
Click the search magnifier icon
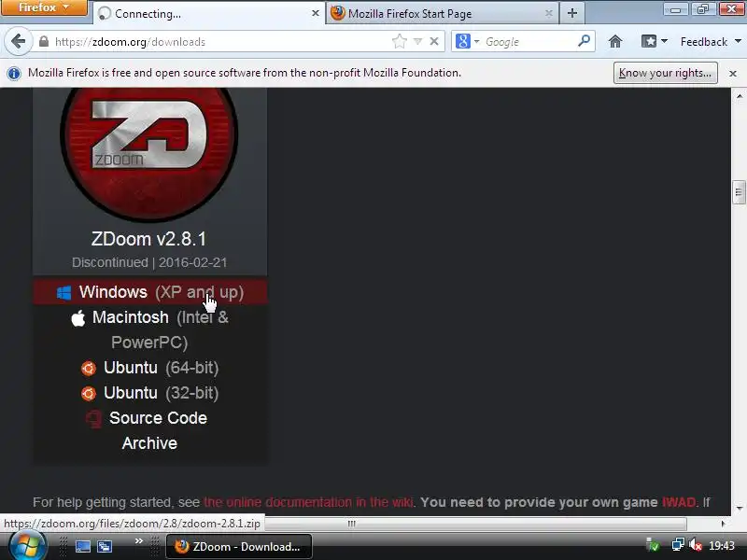tap(584, 41)
